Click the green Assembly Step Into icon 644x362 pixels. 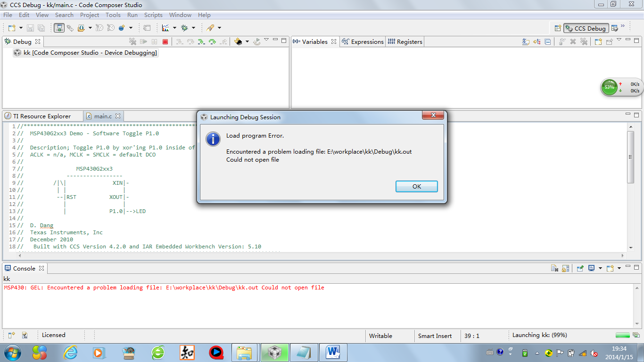[201, 41]
